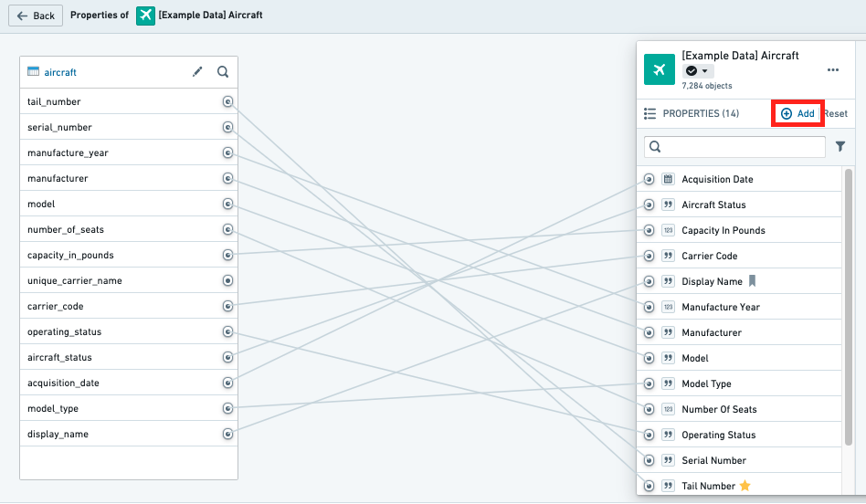This screenshot has height=504, width=866.
Task: Click the Carrier Code property connector
Action: [x=649, y=257]
